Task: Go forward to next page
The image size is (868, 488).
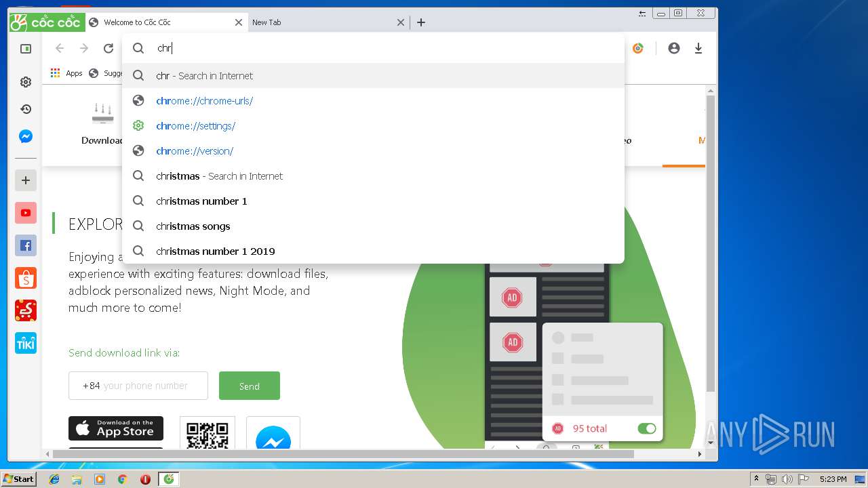Action: tap(84, 48)
